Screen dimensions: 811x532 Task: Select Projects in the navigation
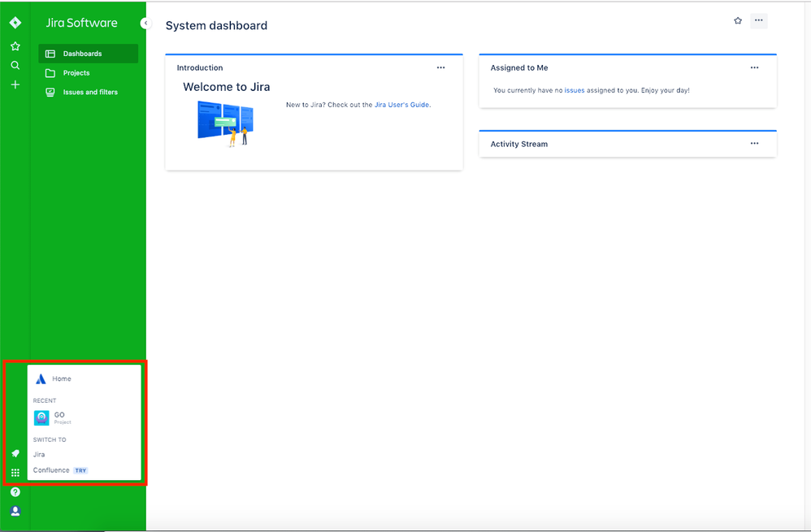click(x=88, y=73)
